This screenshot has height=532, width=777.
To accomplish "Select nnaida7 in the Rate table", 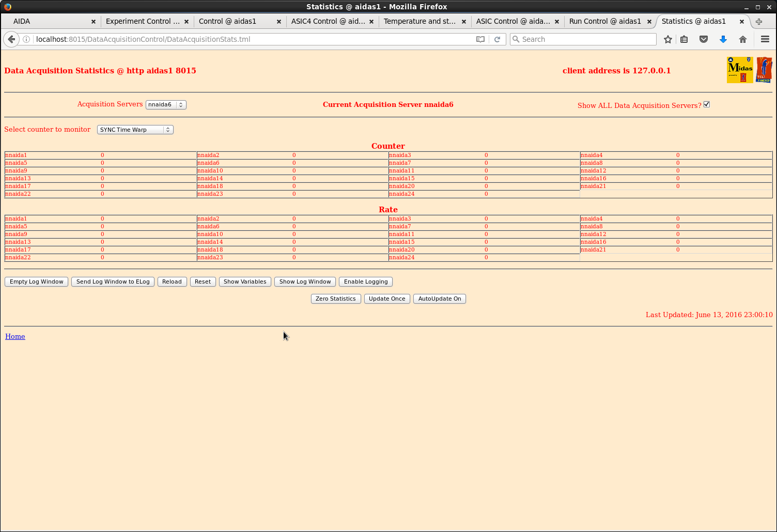I will (x=400, y=227).
